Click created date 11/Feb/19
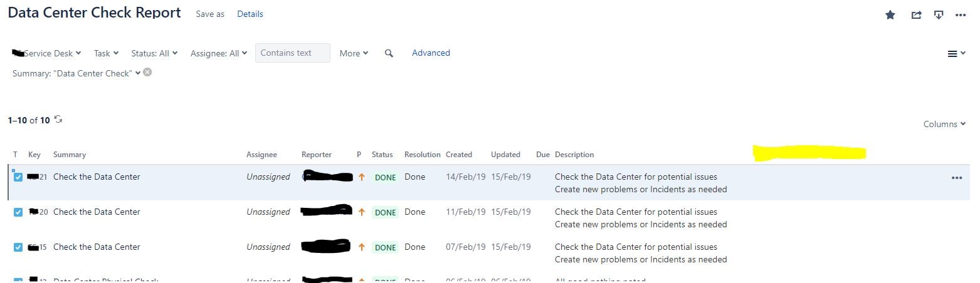 point(466,212)
